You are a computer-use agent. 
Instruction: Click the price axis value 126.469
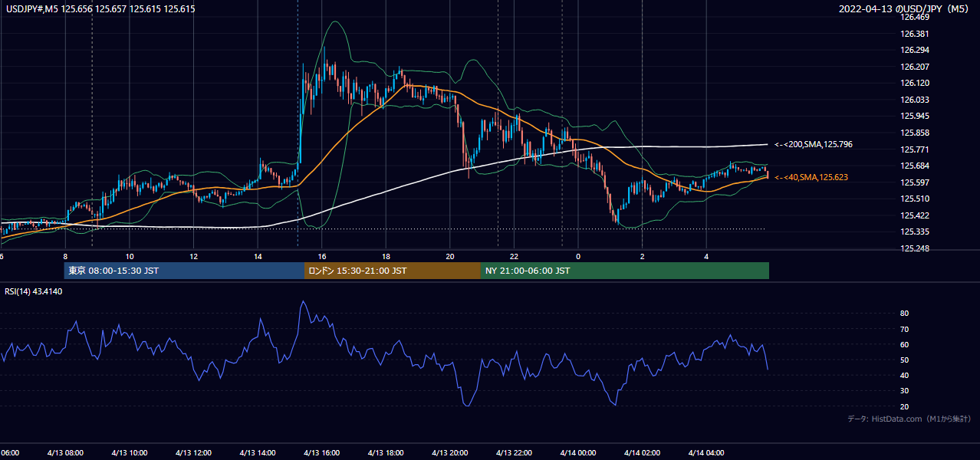[914, 17]
